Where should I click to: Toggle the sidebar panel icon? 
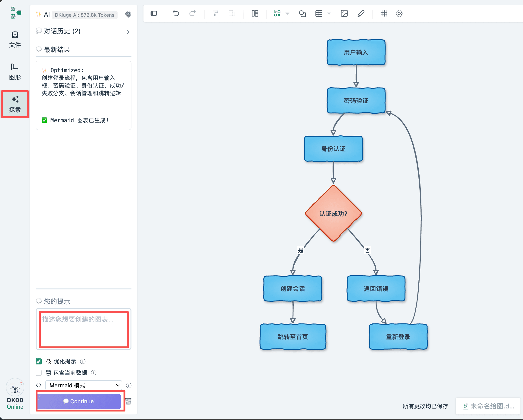pyautogui.click(x=154, y=13)
